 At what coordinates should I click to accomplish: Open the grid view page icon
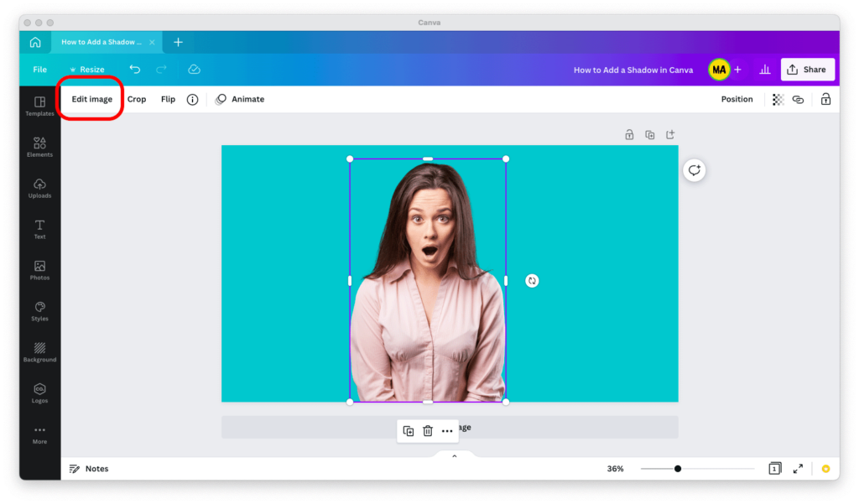click(774, 469)
